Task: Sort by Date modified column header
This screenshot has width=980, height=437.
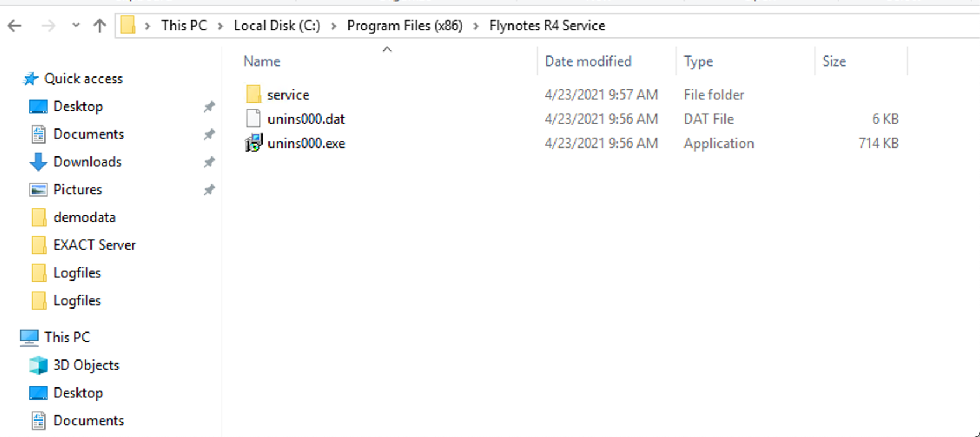Action: (588, 61)
